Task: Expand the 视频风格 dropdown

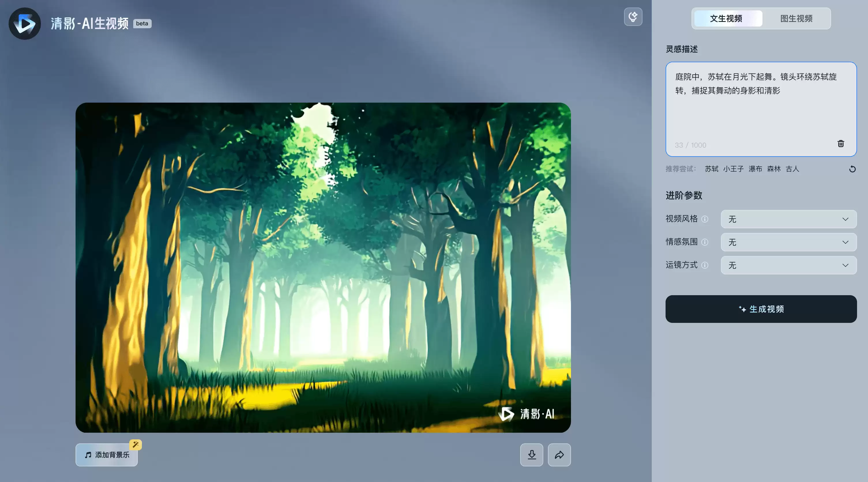Action: pos(788,219)
